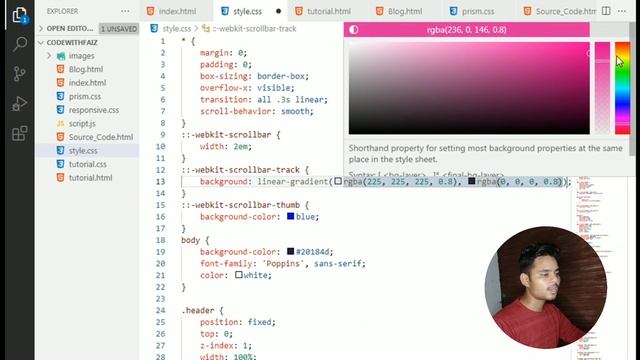Open index.html in the explorer
Screen dimensions: 640x360
[87, 83]
